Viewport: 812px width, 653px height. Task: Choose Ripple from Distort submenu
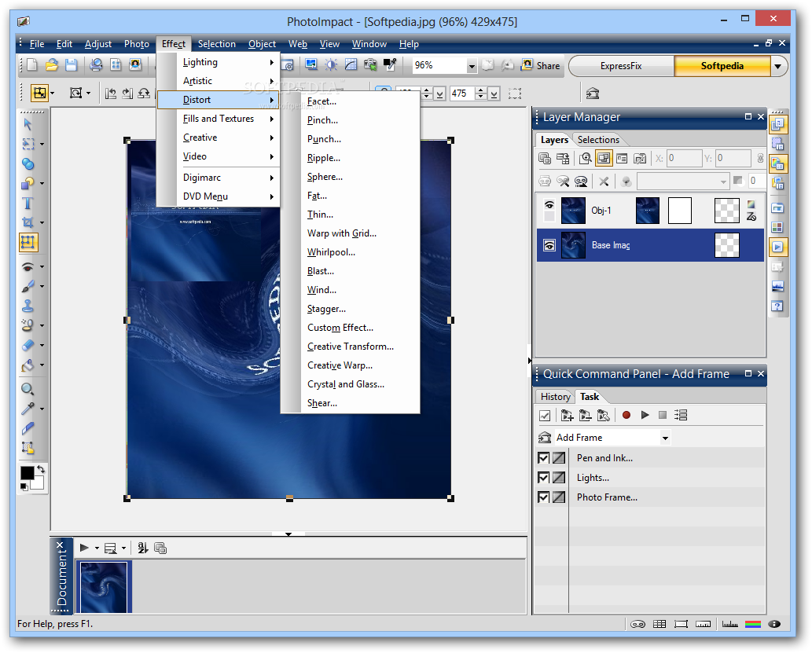click(x=323, y=158)
